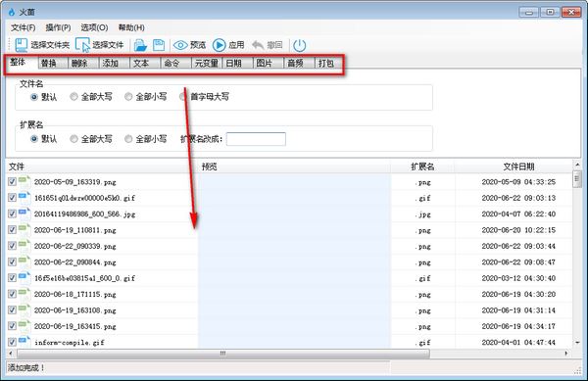Uncheck the 2020-06-19_163415.png checkbox
The width and height of the screenshot is (588, 381).
[12, 326]
